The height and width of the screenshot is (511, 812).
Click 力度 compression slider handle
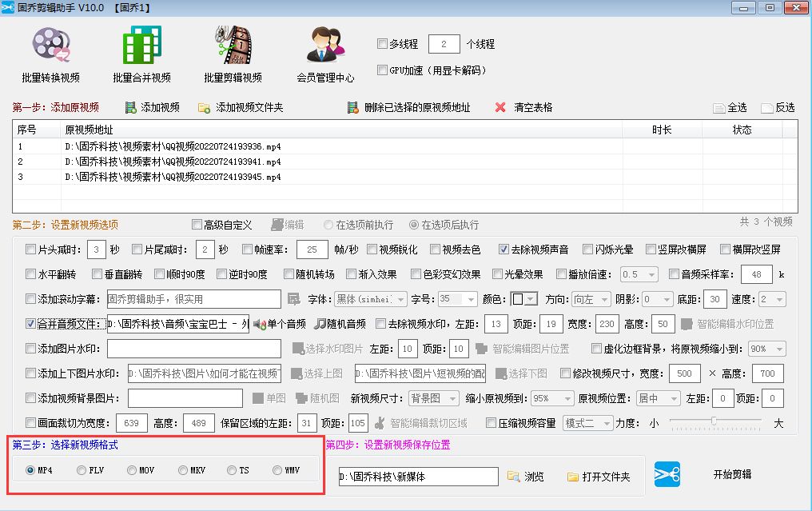click(714, 421)
